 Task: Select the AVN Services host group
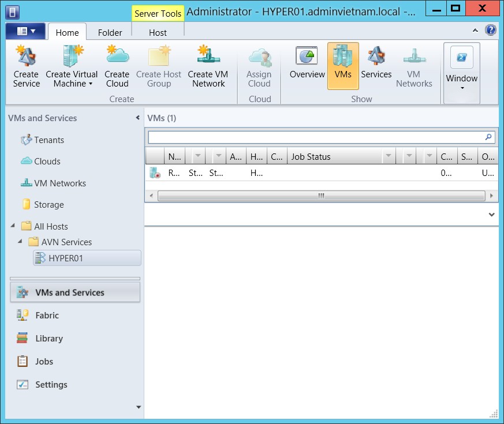[60, 242]
